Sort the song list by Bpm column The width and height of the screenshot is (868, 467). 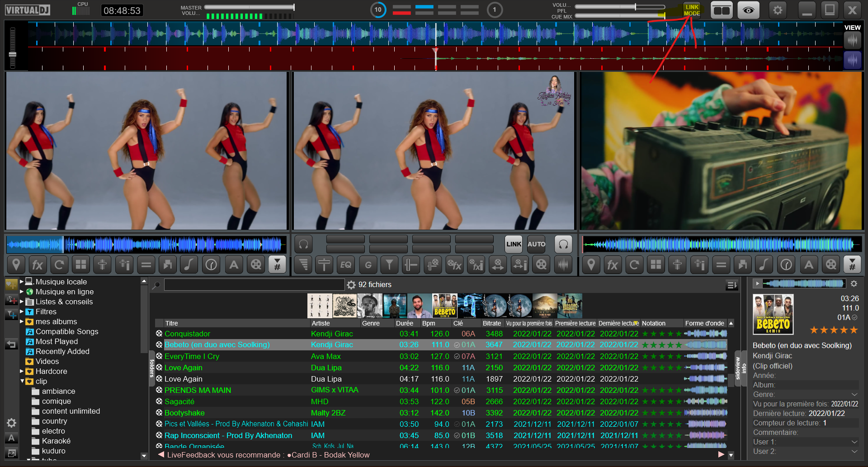429,323
